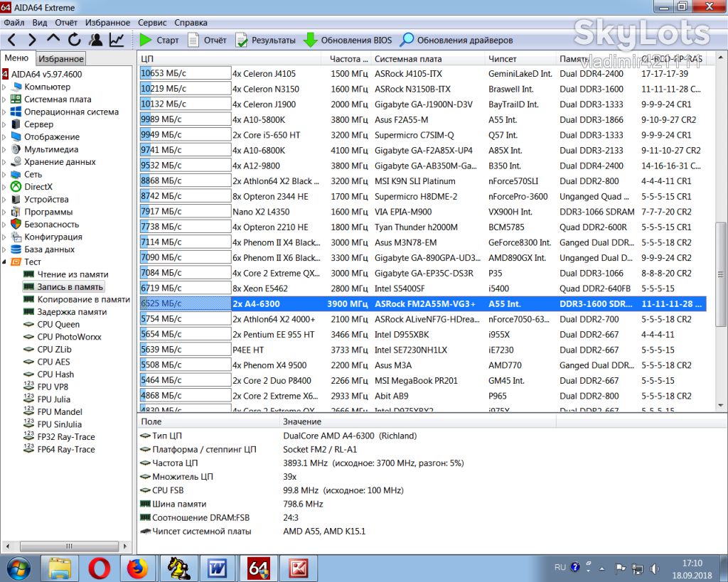Click the Refresh circular arrow icon
This screenshot has height=582, width=728.
[x=74, y=40]
